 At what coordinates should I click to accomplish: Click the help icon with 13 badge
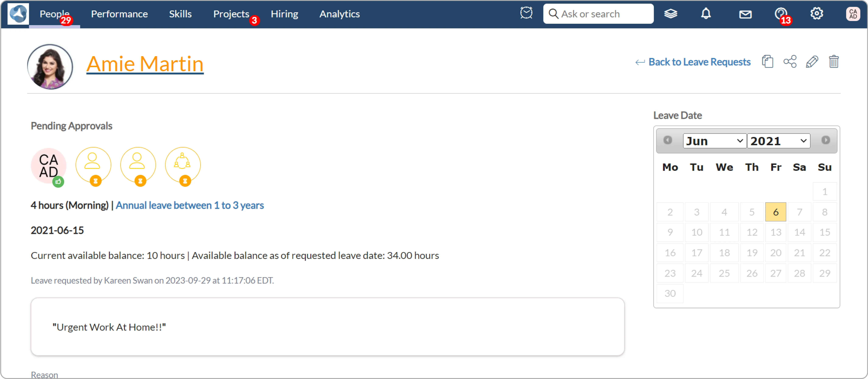[x=780, y=14]
